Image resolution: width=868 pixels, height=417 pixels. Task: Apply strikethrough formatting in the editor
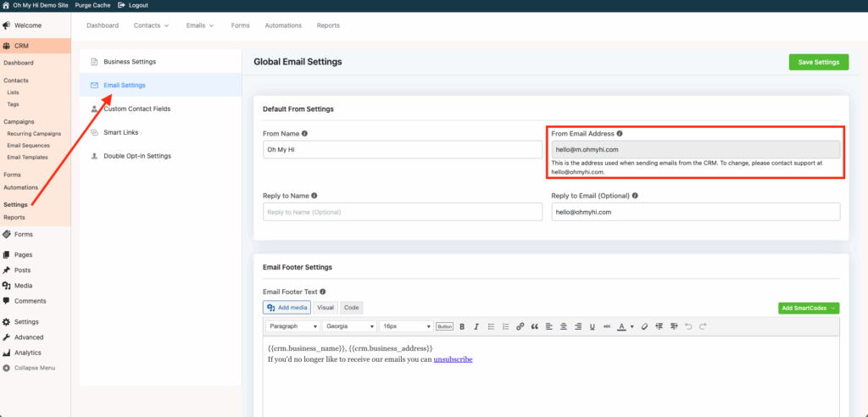click(606, 326)
